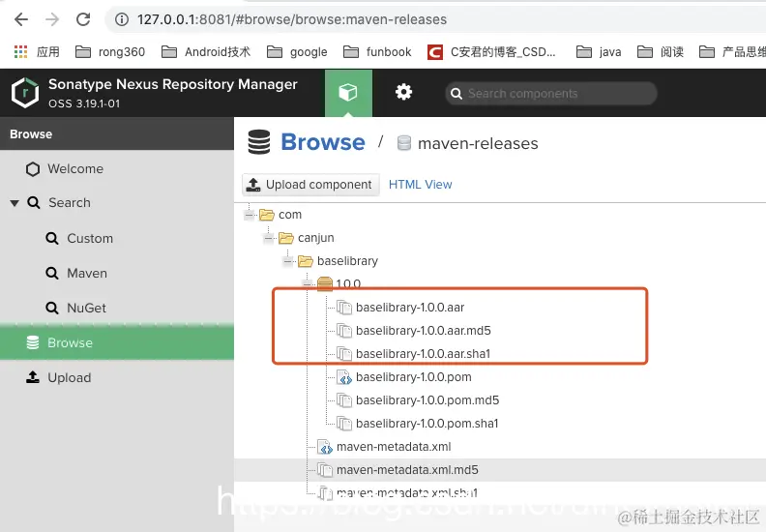766x532 pixels.
Task: Click the Custom search magnifier icon
Action: tap(52, 238)
